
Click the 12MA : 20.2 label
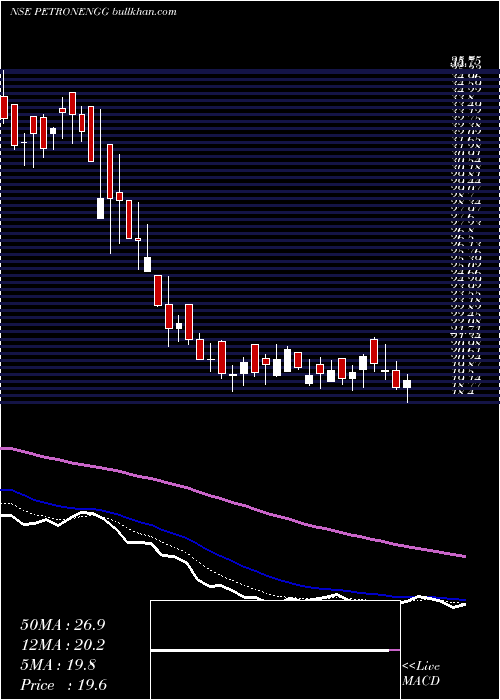click(x=62, y=645)
